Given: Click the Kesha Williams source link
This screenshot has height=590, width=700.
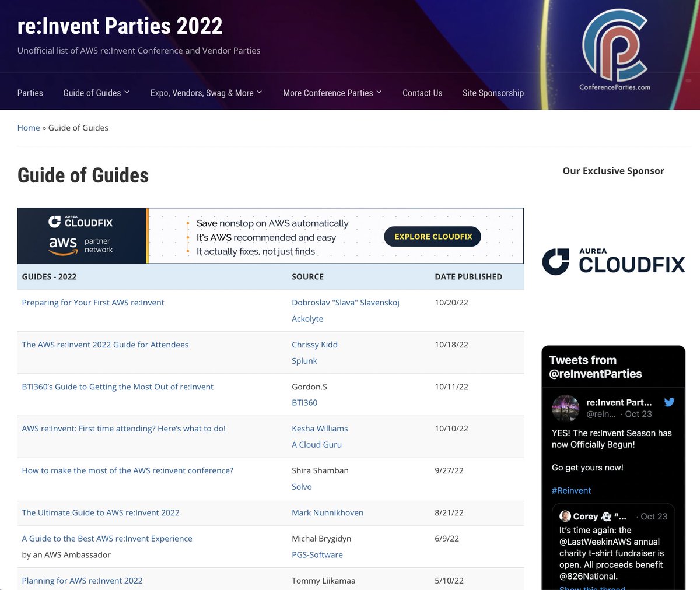Looking at the screenshot, I should [x=320, y=429].
